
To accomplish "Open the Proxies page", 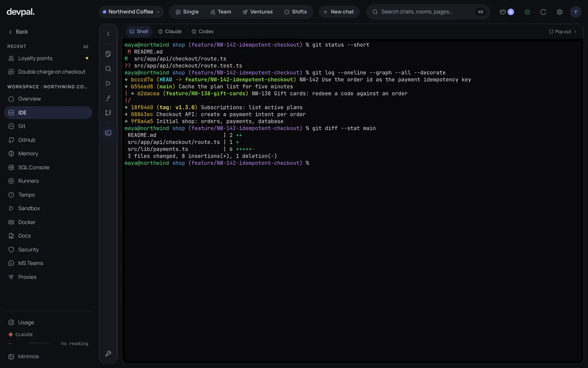I will 48,277.
